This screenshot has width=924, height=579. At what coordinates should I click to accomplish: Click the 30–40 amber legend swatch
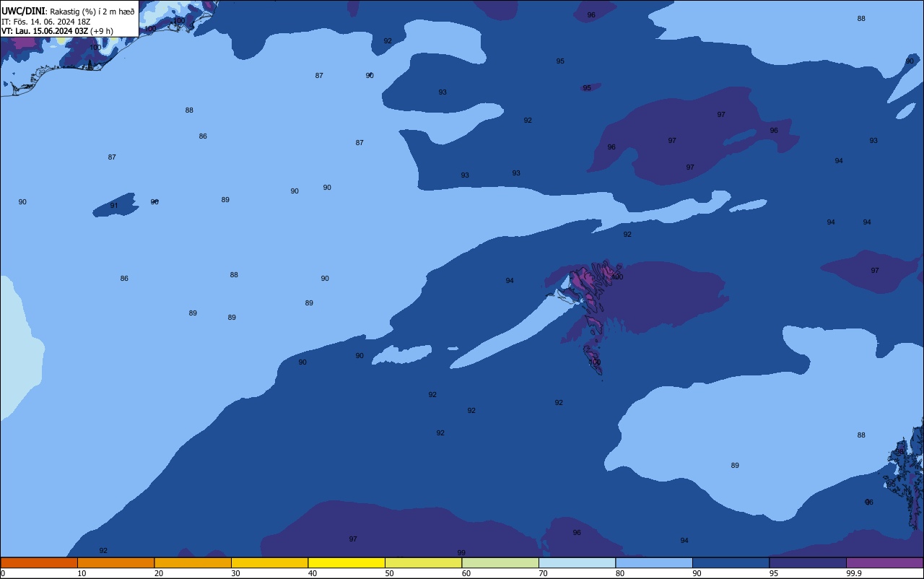click(x=269, y=562)
